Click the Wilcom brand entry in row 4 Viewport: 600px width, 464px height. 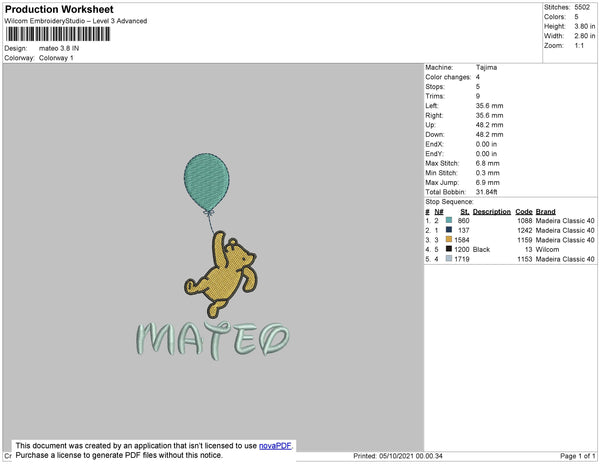tap(547, 249)
